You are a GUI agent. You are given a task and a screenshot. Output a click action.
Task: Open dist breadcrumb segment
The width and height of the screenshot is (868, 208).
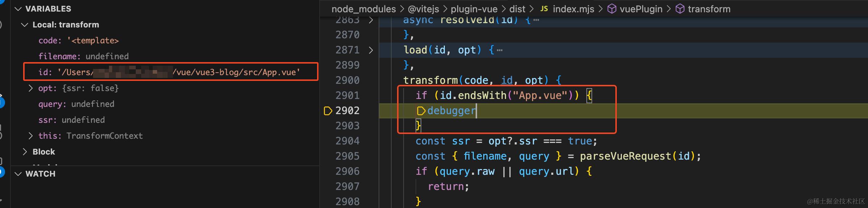coord(517,9)
